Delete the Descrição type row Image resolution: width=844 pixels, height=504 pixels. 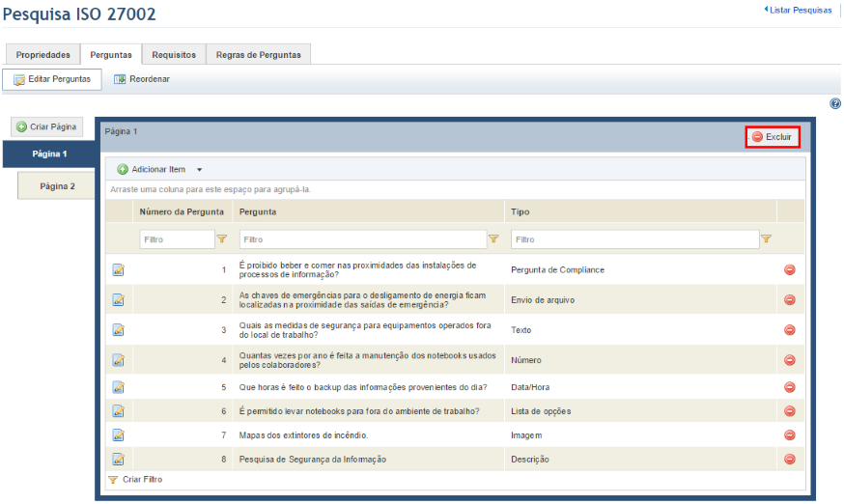790,460
